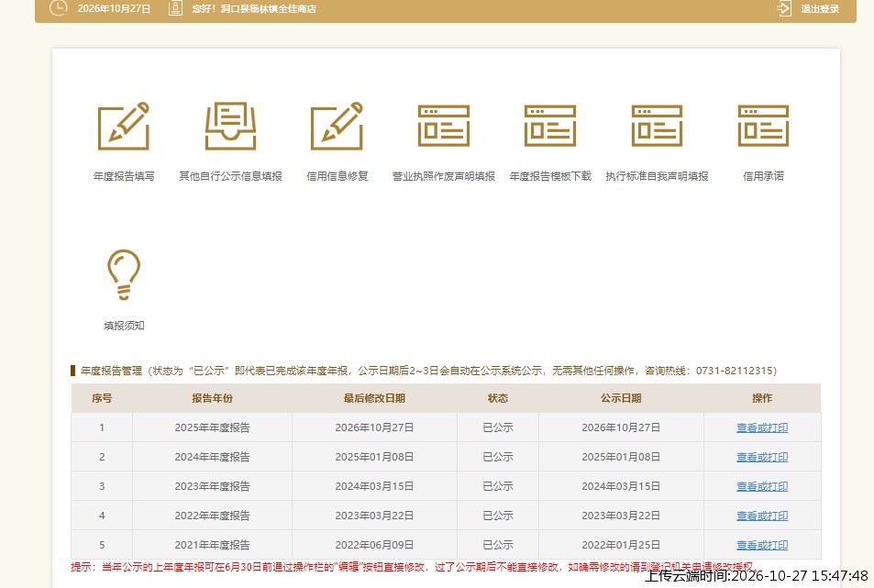The height and width of the screenshot is (588, 874).
Task: Click the 年度报告模板下载 label
Action: coord(550,176)
